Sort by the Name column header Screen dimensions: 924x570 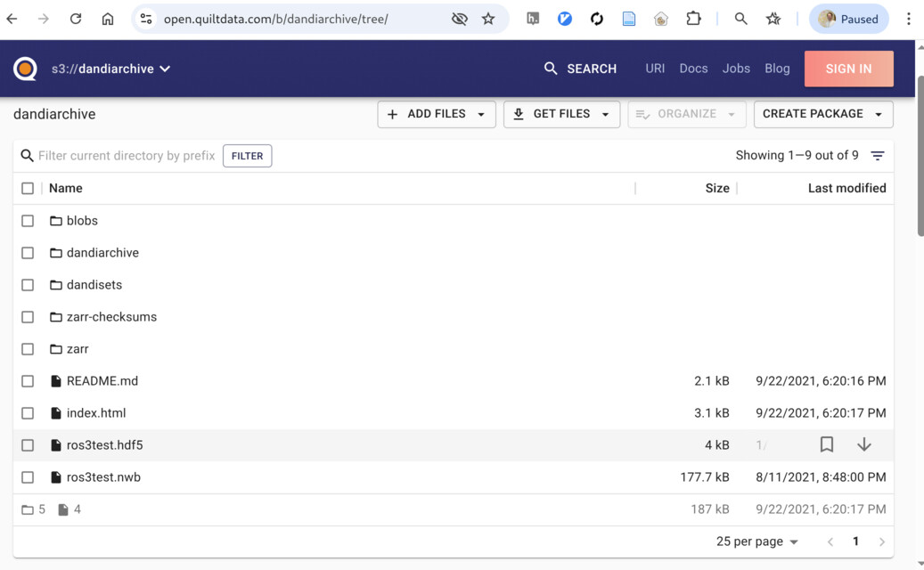click(65, 189)
